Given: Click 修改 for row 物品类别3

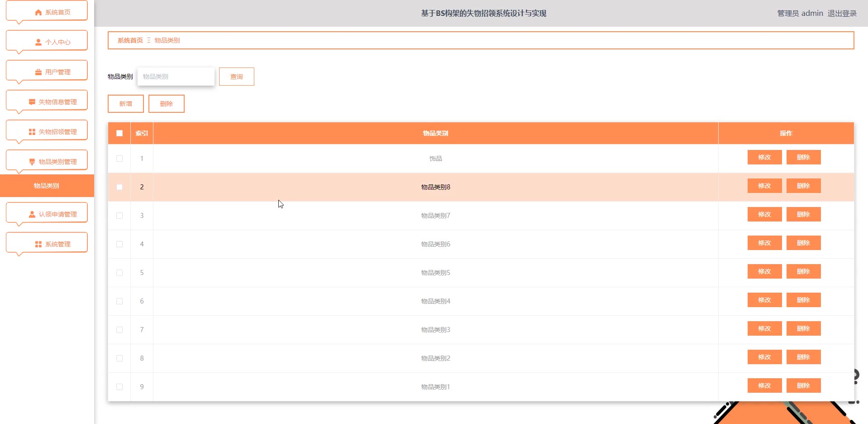Looking at the screenshot, I should coord(765,328).
